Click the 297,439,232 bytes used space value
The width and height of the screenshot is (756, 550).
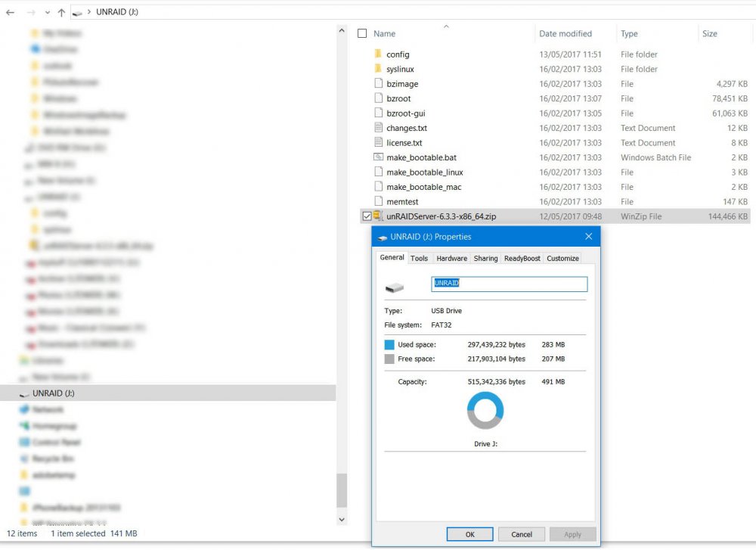click(496, 344)
